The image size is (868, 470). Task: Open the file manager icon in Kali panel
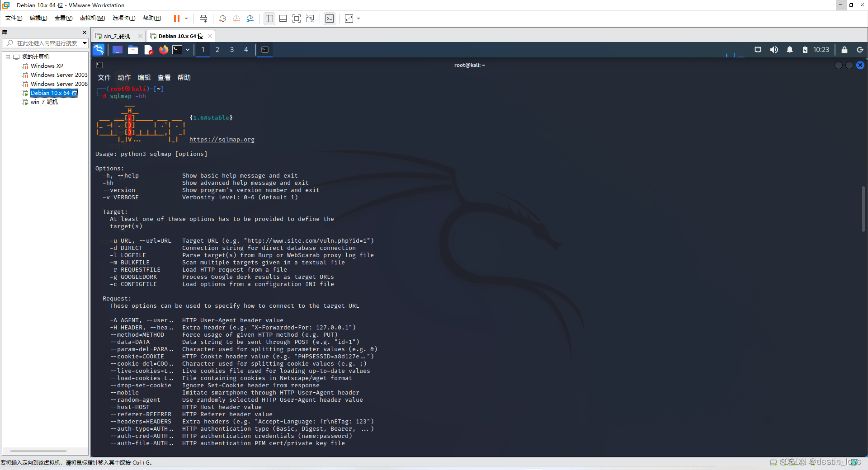(133, 50)
